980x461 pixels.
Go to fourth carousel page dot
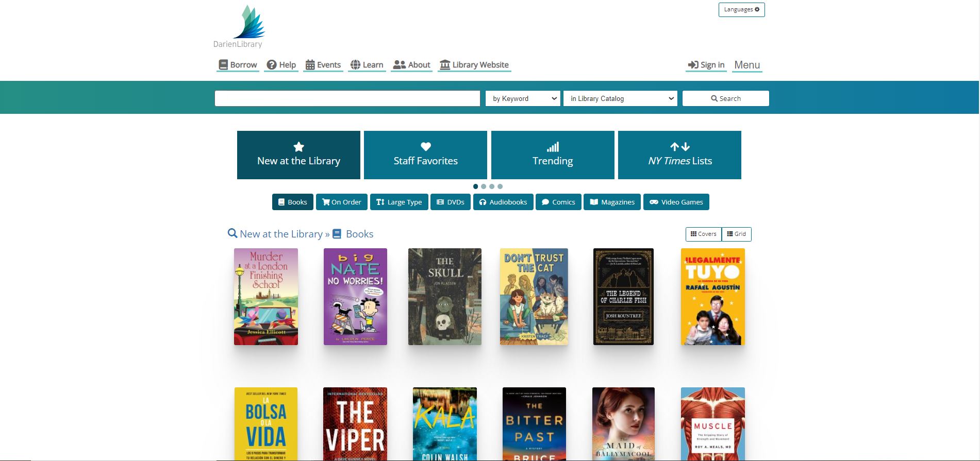pyautogui.click(x=500, y=186)
